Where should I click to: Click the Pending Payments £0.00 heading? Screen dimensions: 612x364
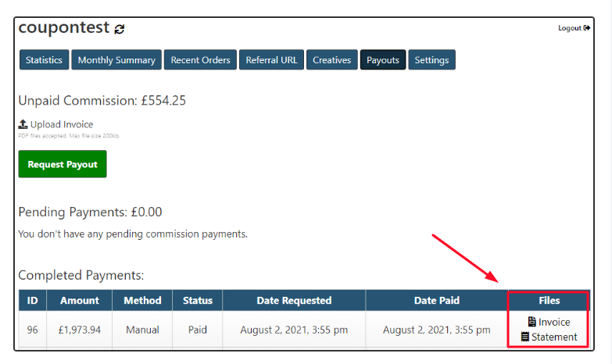click(90, 212)
